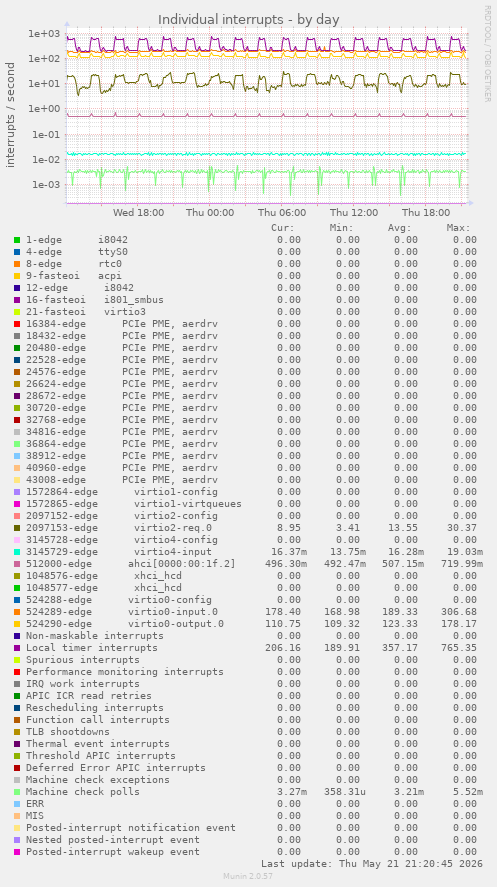497x887 pixels.
Task: Click the Individual interrupts - by day title
Action: pyautogui.click(x=249, y=20)
